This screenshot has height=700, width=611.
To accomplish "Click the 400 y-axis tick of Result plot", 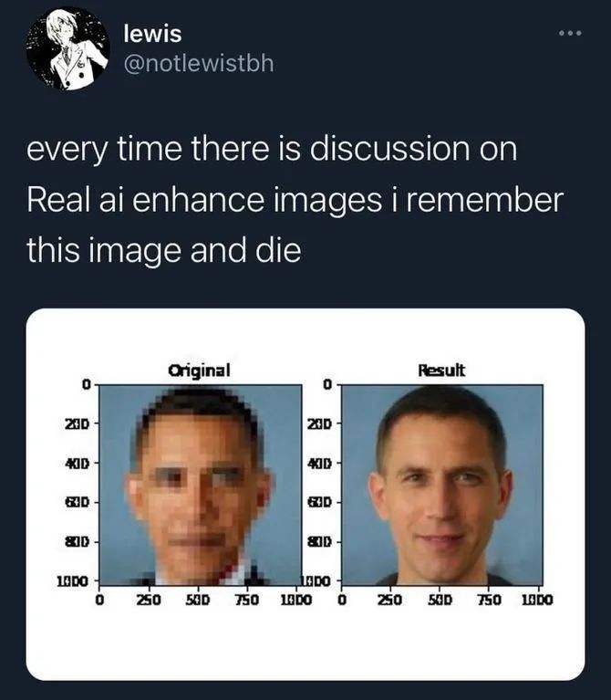I will (320, 464).
